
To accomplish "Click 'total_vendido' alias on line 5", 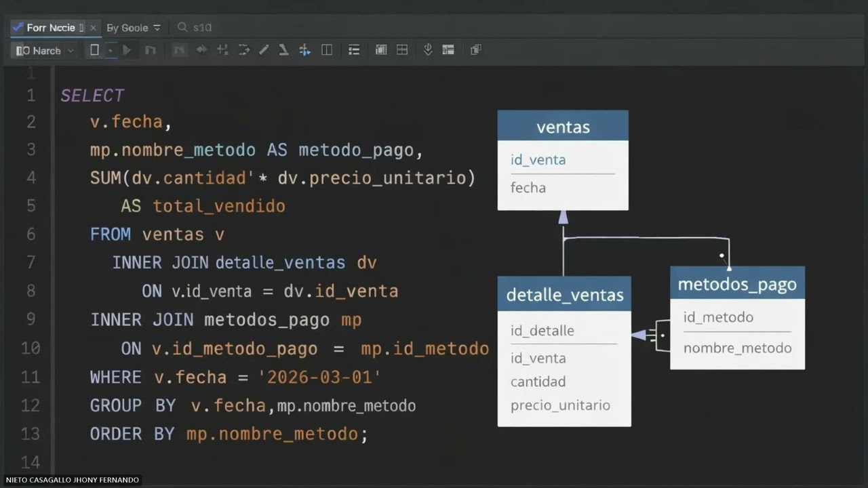I will (219, 206).
